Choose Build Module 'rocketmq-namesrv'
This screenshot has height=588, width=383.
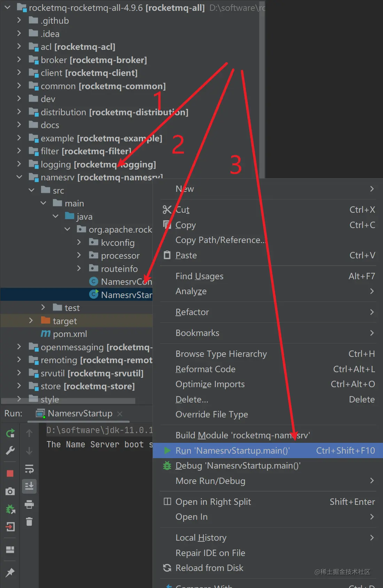[268, 435]
